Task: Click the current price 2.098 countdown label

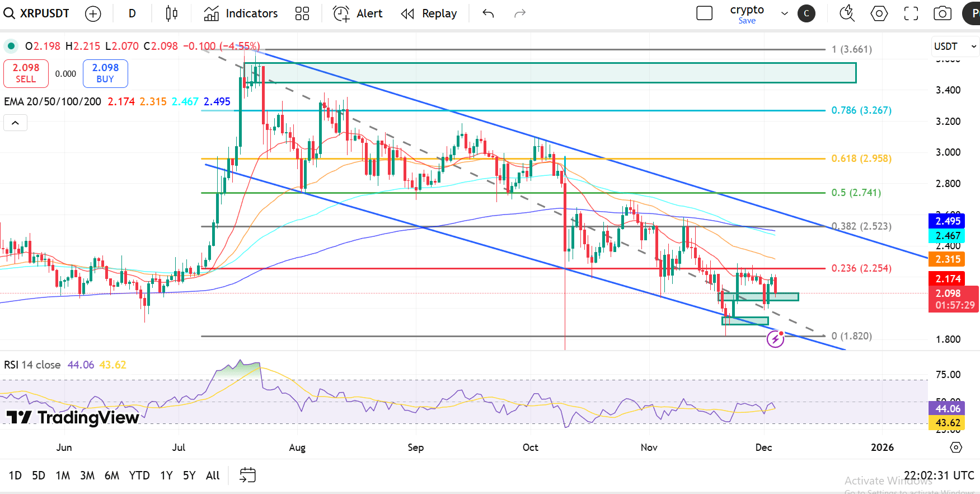Action: coord(954,299)
